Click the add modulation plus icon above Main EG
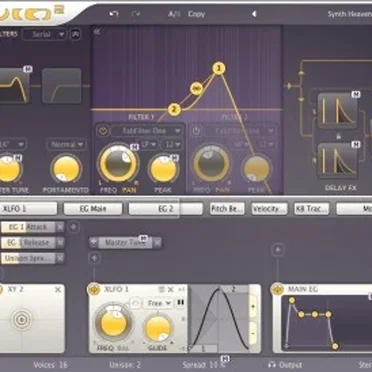 [278, 250]
